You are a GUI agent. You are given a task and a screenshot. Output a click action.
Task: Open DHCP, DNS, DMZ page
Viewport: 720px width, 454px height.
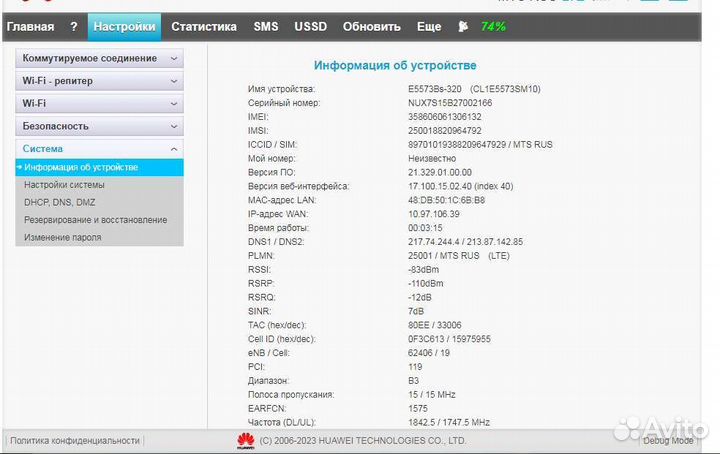(60, 202)
